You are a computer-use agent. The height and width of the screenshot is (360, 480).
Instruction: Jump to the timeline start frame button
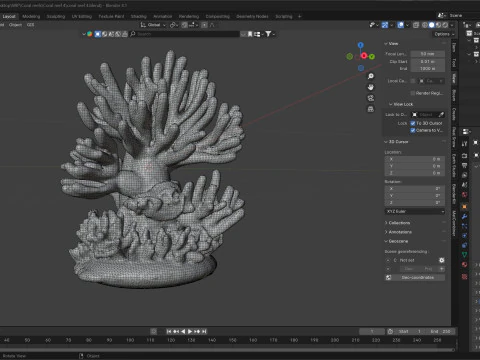169,331
